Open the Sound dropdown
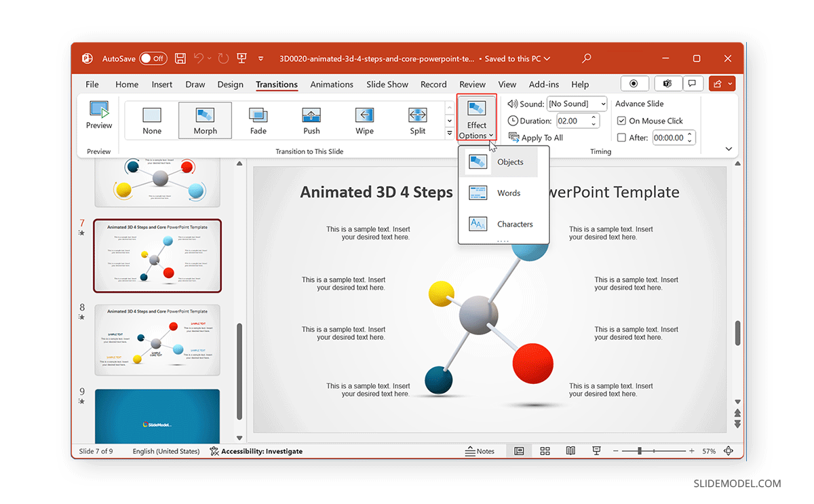Image resolution: width=814 pixels, height=504 pixels. [x=577, y=103]
